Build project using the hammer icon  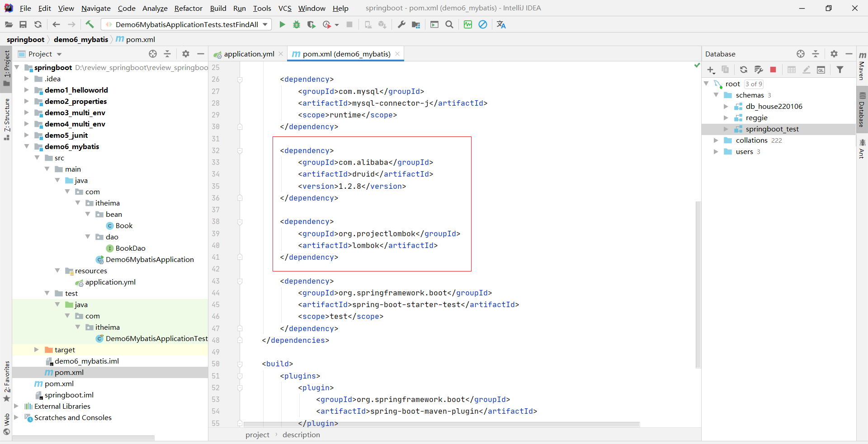(90, 24)
